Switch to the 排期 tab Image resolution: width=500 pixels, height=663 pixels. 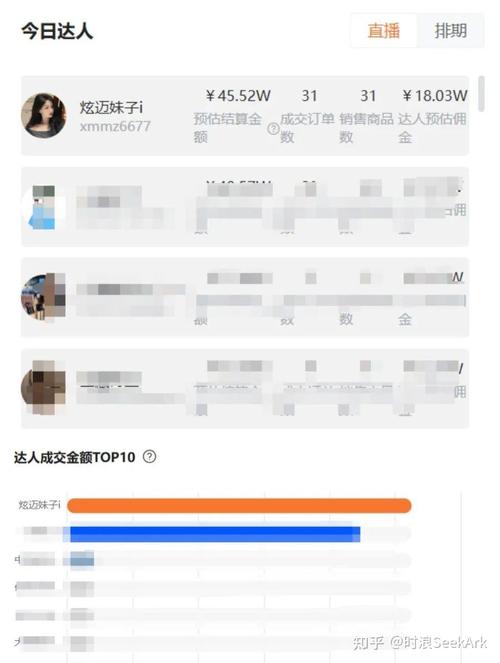pyautogui.click(x=451, y=31)
